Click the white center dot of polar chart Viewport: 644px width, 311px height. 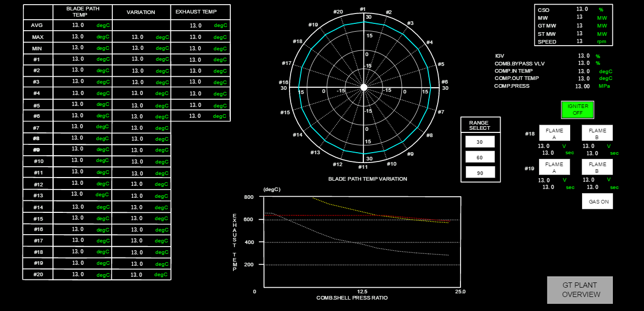click(x=364, y=87)
